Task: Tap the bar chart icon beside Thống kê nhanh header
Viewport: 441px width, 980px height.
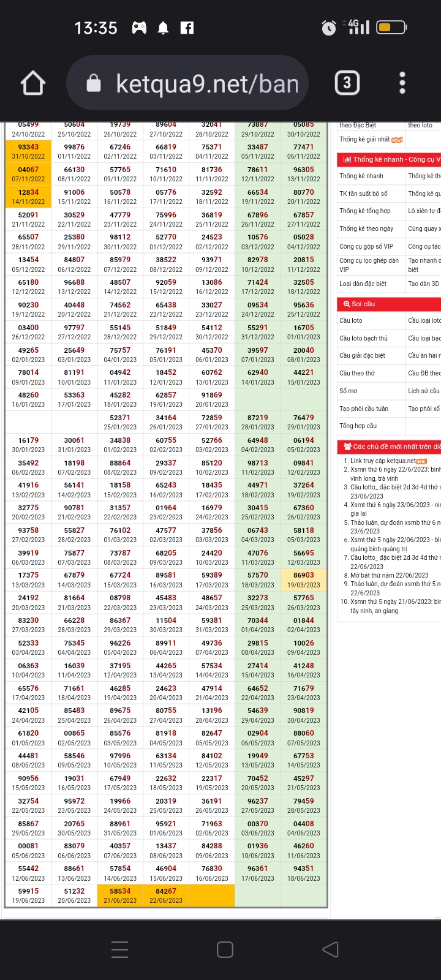Action: [x=347, y=159]
